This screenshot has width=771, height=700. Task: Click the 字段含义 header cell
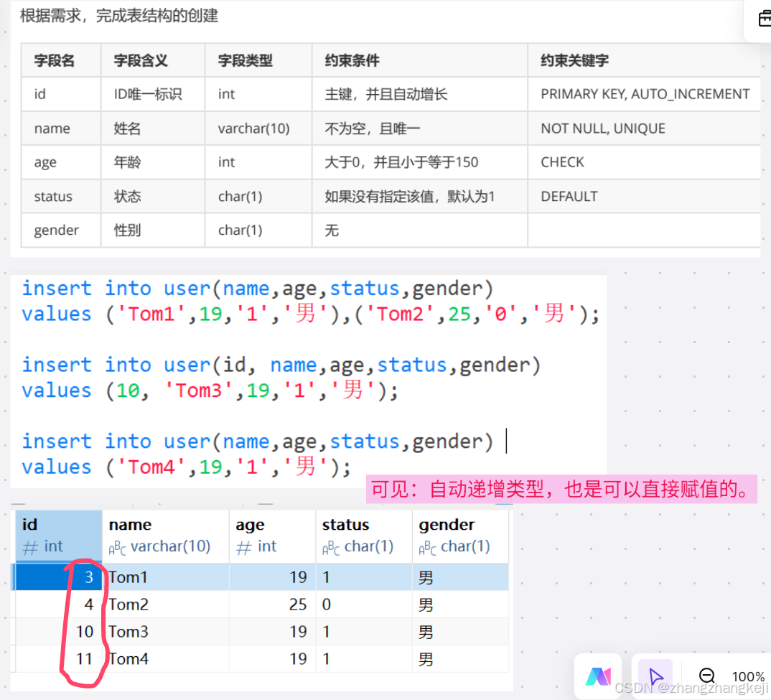tap(153, 60)
